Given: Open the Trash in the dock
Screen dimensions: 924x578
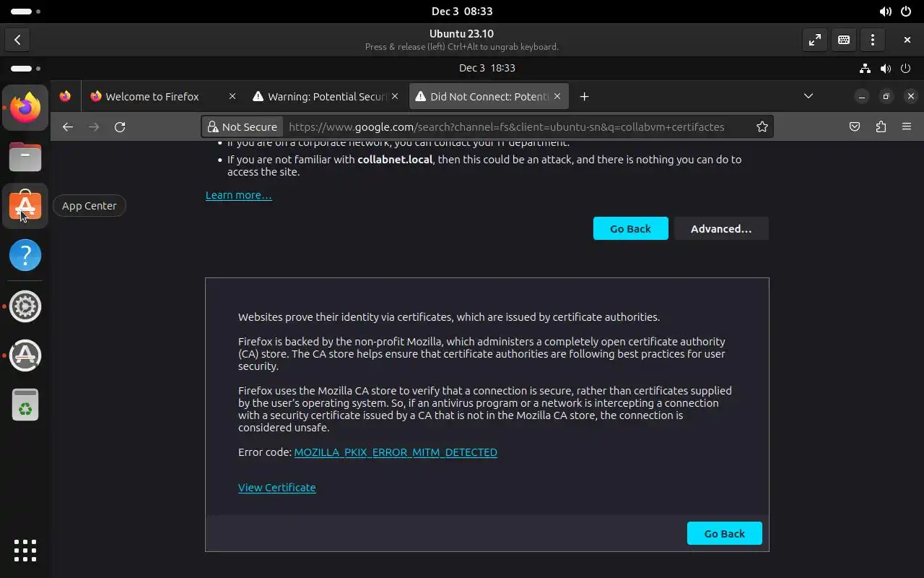Looking at the screenshot, I should [25, 405].
